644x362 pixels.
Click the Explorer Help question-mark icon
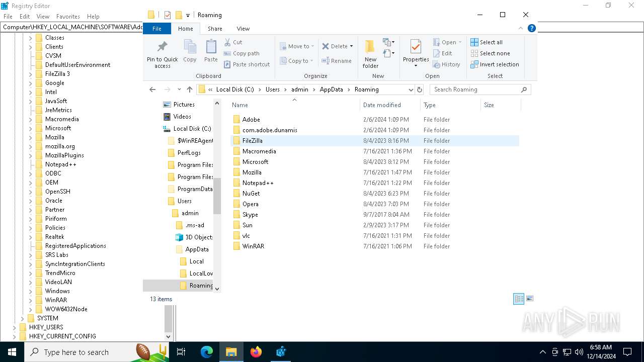531,29
